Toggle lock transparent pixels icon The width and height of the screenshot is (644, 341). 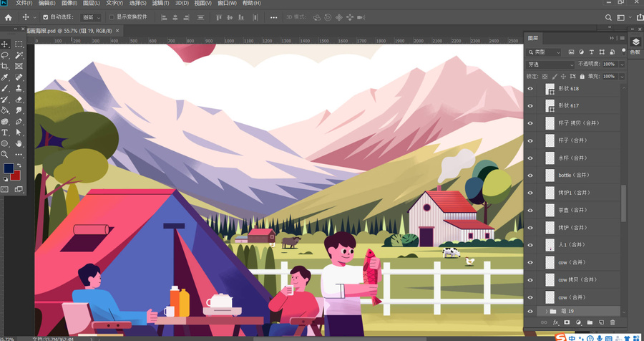[x=545, y=77]
